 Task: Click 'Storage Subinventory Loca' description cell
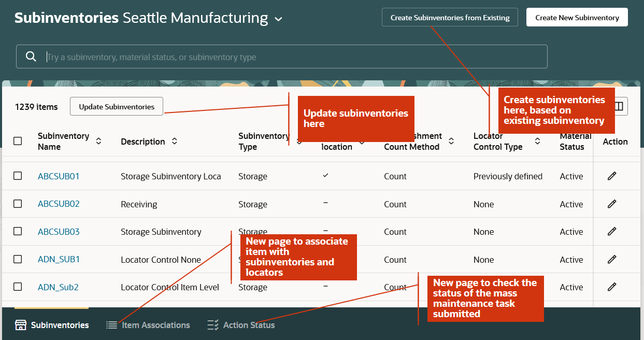tap(171, 176)
